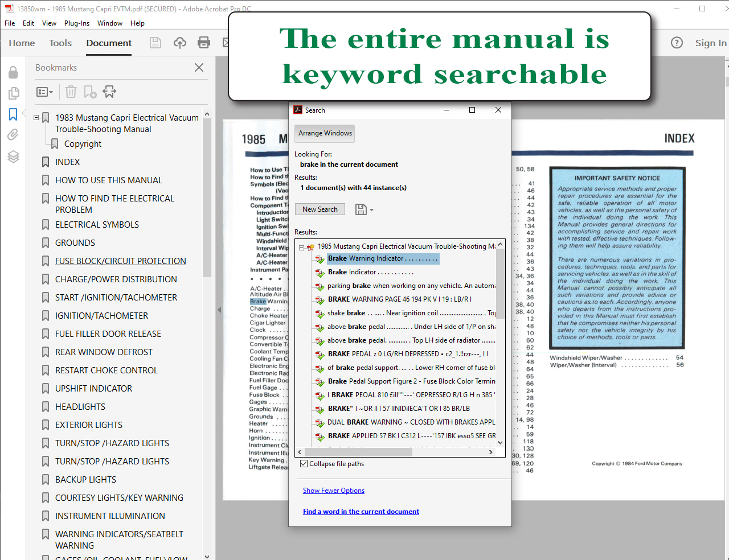The height and width of the screenshot is (560, 729).
Task: Click the bookmark icon beside HEADLIGHTS
Action: pos(46,407)
